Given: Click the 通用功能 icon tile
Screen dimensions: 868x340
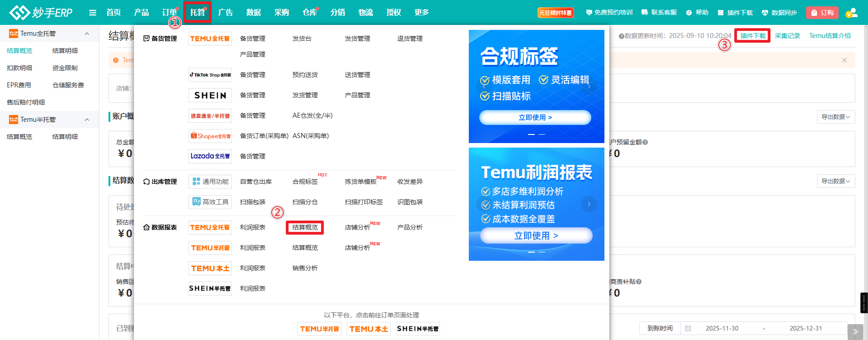Looking at the screenshot, I should [210, 182].
